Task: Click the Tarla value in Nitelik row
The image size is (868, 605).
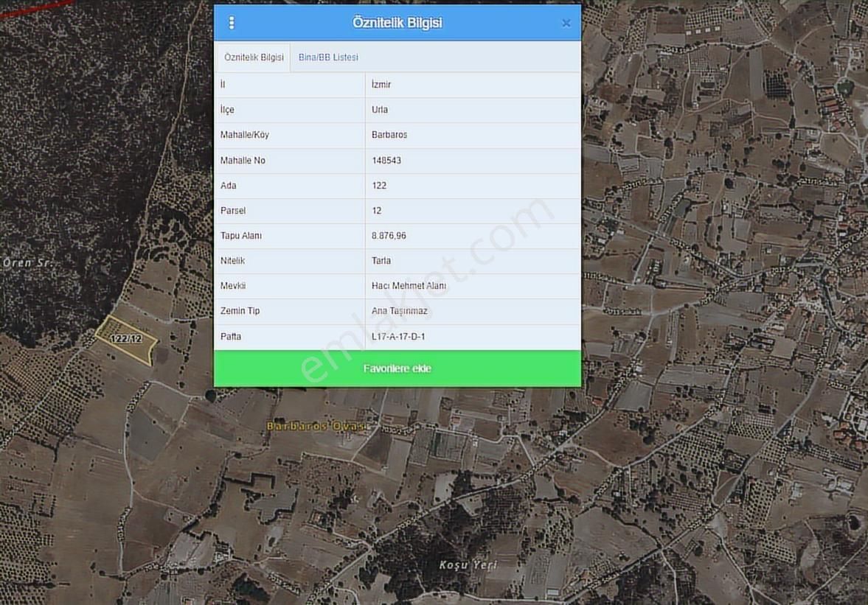Action: coord(381,261)
